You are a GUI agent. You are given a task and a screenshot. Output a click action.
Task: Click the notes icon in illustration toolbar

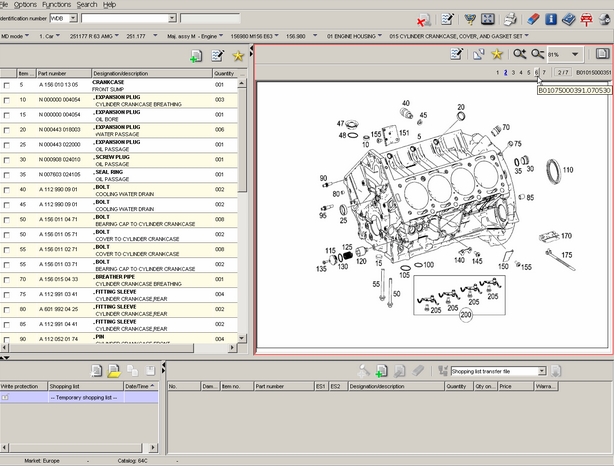(x=457, y=54)
